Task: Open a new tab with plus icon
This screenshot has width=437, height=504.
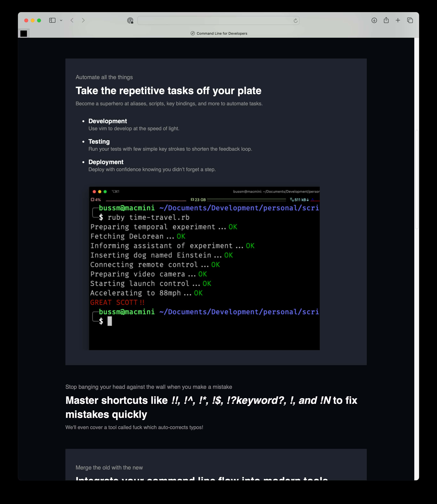Action: [x=398, y=20]
